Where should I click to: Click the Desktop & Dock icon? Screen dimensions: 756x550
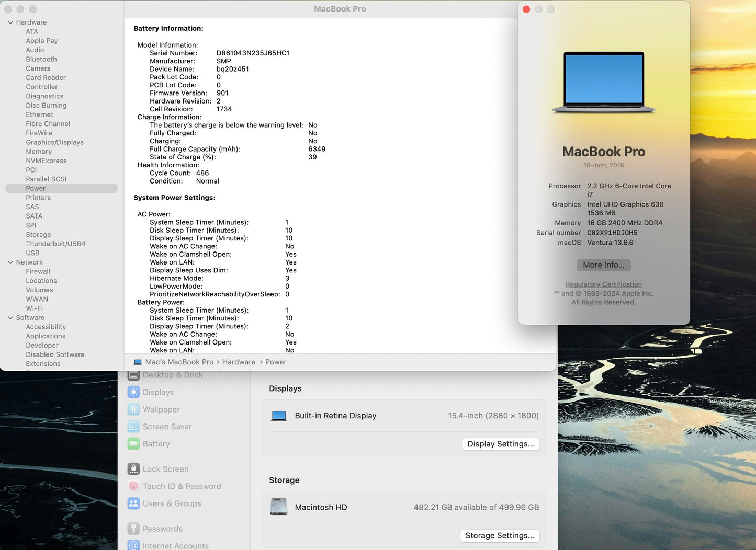(x=133, y=375)
